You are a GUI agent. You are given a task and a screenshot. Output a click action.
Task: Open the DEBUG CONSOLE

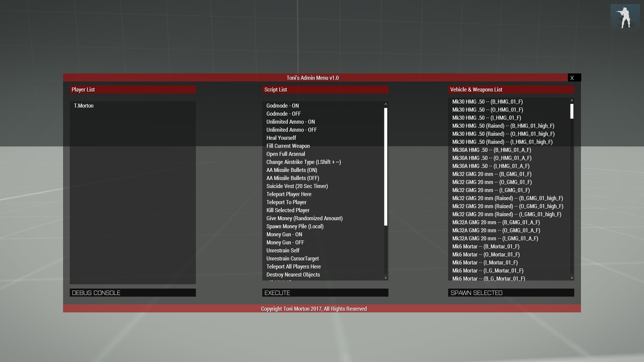[132, 293]
